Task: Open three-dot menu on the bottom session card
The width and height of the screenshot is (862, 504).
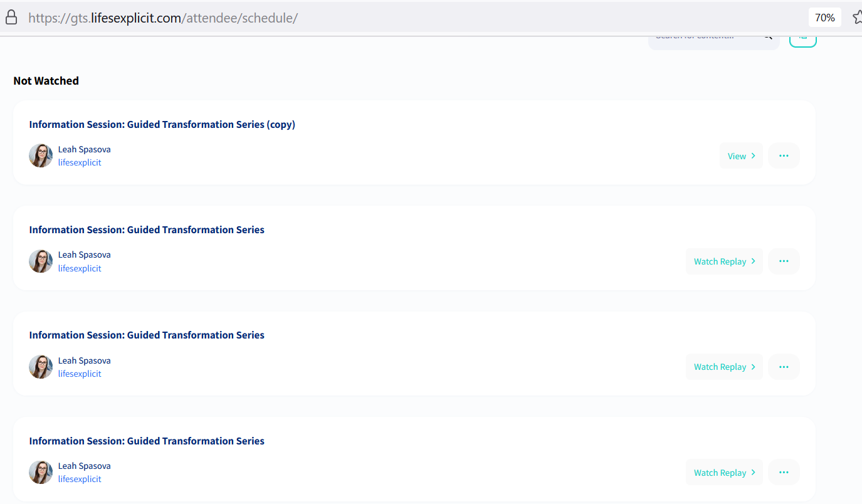Action: 784,472
